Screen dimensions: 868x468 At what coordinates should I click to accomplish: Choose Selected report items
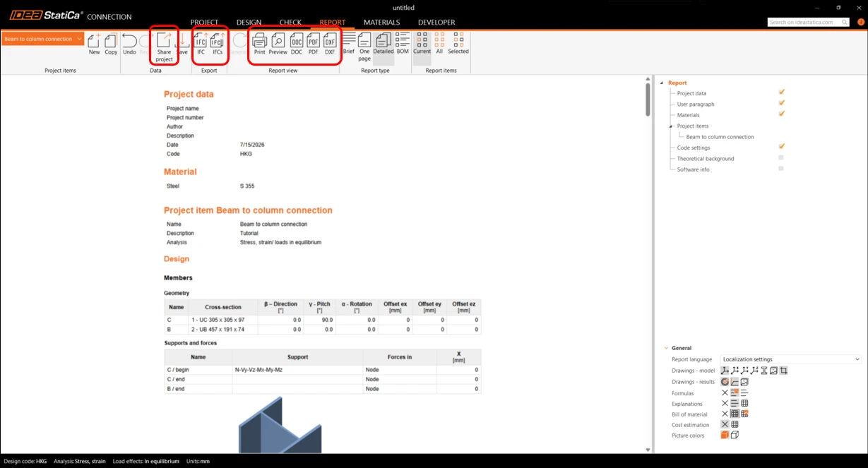pyautogui.click(x=458, y=43)
